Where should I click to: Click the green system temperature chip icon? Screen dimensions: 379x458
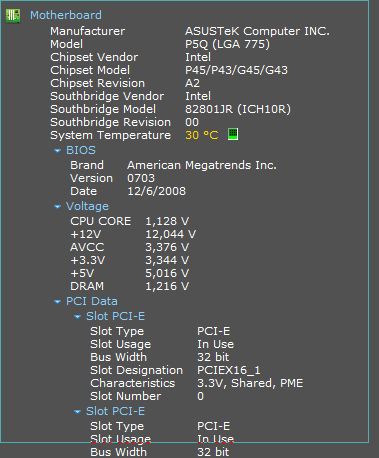(x=233, y=134)
